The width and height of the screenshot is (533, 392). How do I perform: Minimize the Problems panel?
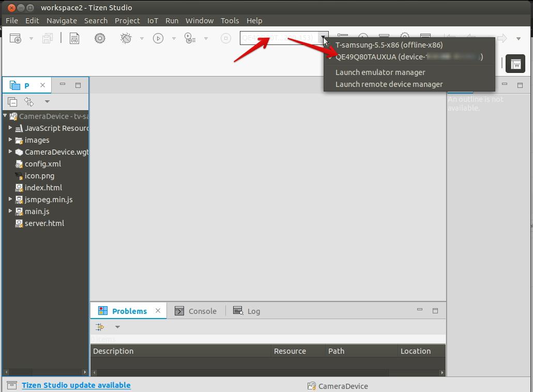click(x=420, y=310)
